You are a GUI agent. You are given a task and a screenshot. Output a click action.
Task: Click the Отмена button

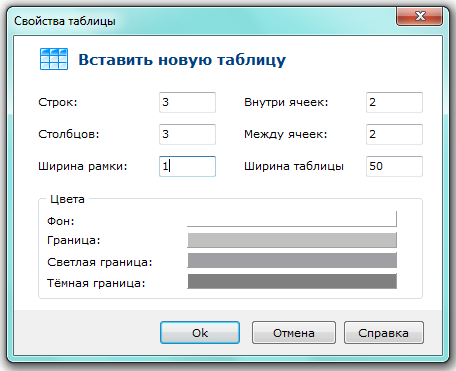coord(294,332)
